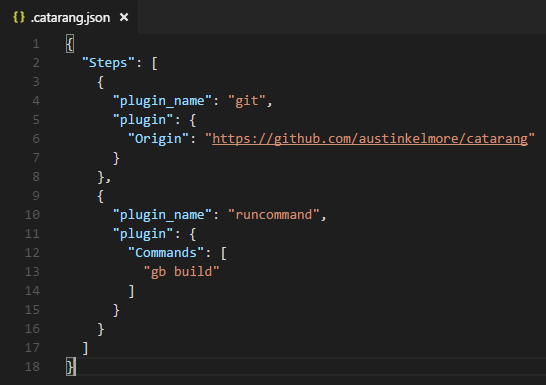Image resolution: width=546 pixels, height=385 pixels.
Task: Click "plugin" key on line 5
Action: click(143, 120)
